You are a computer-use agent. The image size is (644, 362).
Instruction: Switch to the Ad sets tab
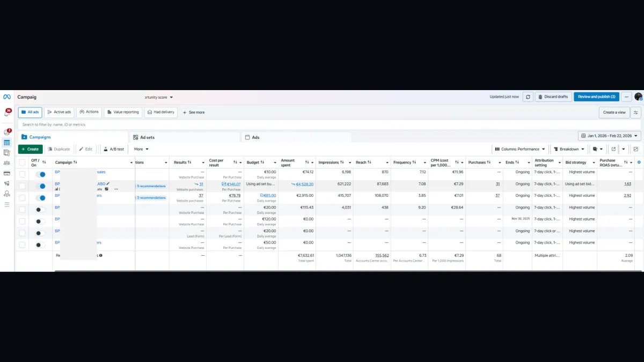tap(185, 137)
